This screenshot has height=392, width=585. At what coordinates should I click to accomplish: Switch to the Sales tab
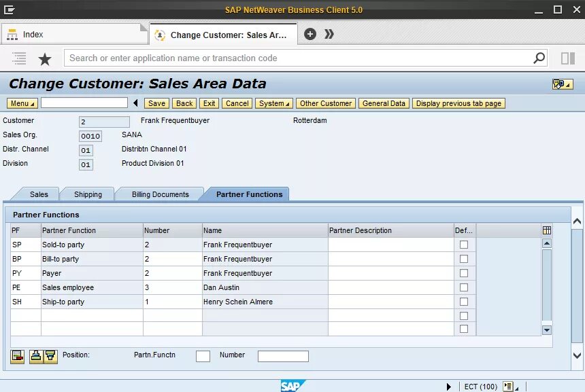tap(39, 194)
